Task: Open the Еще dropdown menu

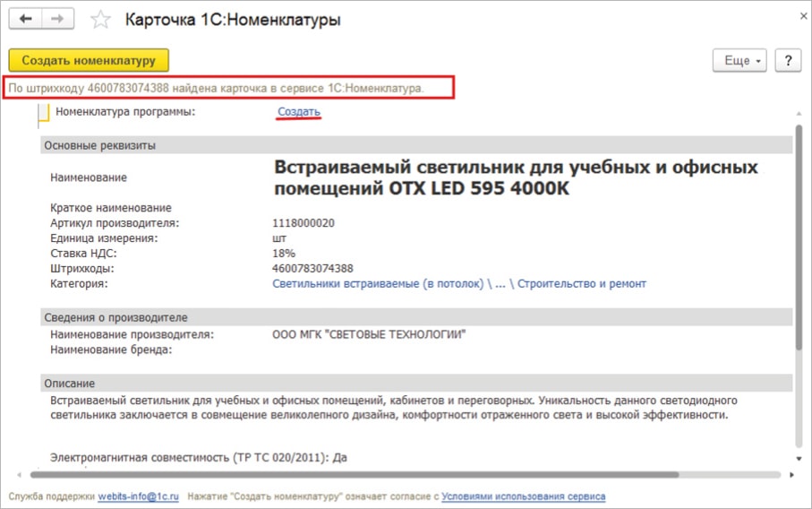Action: pyautogui.click(x=739, y=60)
